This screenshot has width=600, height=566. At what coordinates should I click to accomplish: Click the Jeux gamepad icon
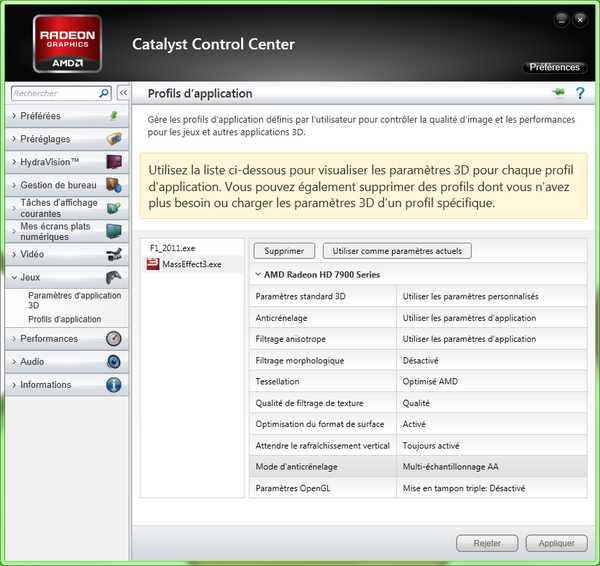114,277
